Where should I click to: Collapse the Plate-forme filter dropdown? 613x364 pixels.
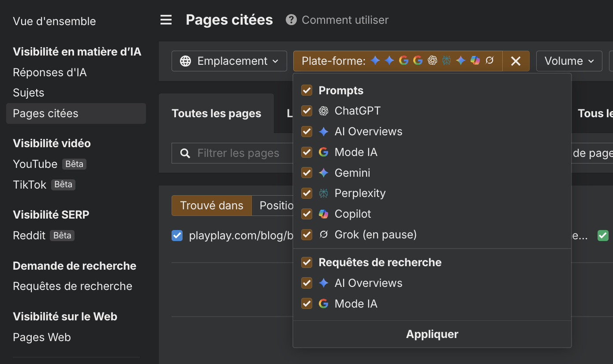pos(398,61)
